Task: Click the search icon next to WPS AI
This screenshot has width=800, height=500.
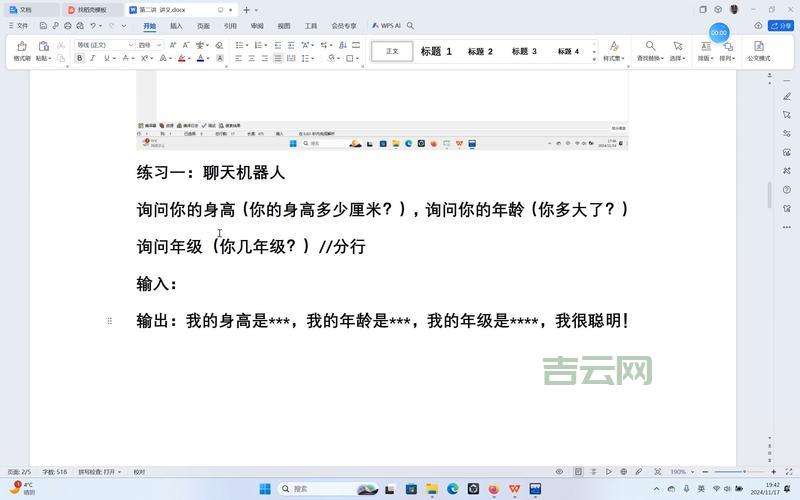Action: click(410, 26)
